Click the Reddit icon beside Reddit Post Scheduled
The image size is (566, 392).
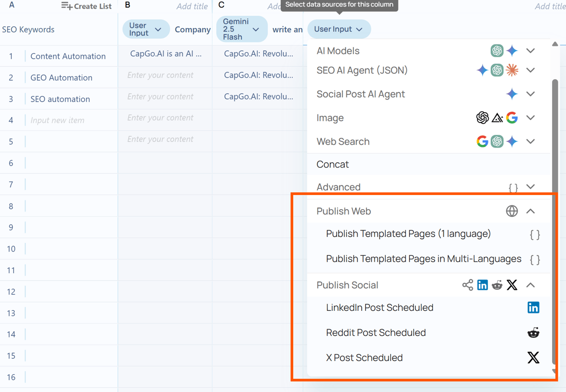pyautogui.click(x=533, y=332)
